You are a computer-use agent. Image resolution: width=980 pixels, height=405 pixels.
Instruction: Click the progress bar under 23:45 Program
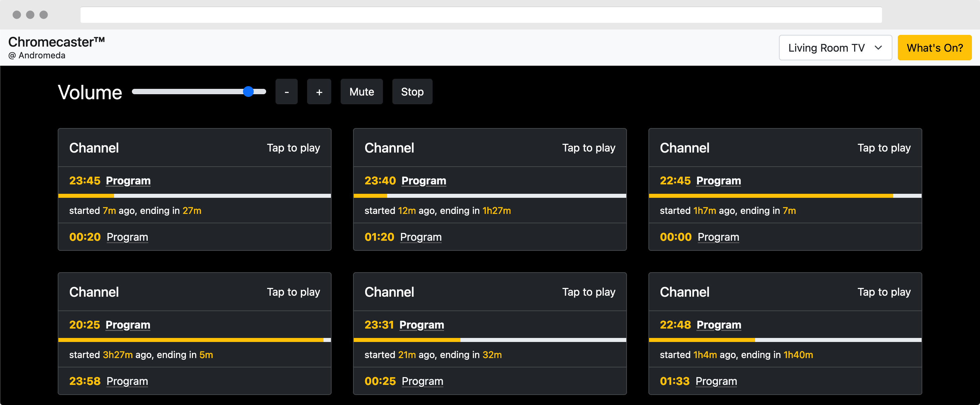click(194, 196)
